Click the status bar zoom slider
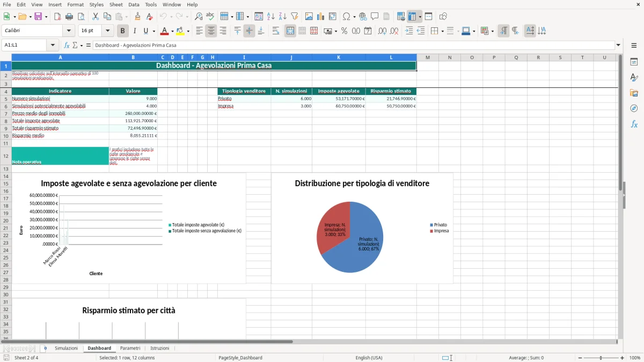This screenshot has height=362, width=644. tap(601, 358)
